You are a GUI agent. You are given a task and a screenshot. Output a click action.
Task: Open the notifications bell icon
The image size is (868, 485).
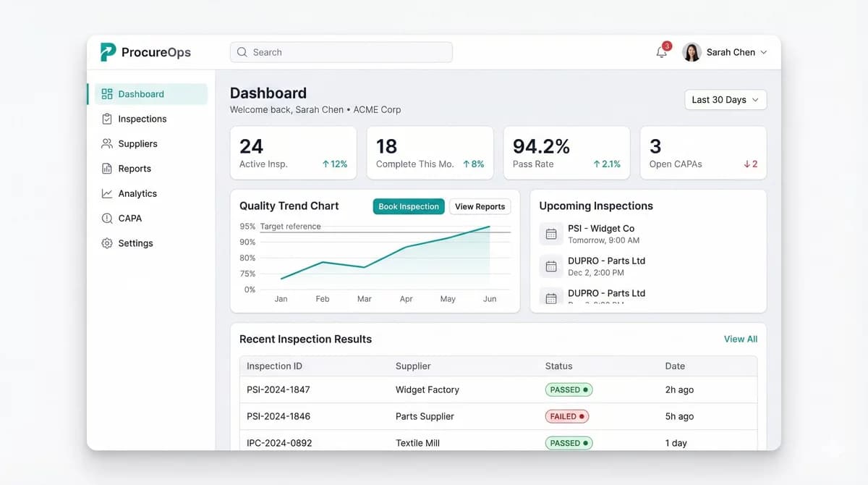(660, 52)
